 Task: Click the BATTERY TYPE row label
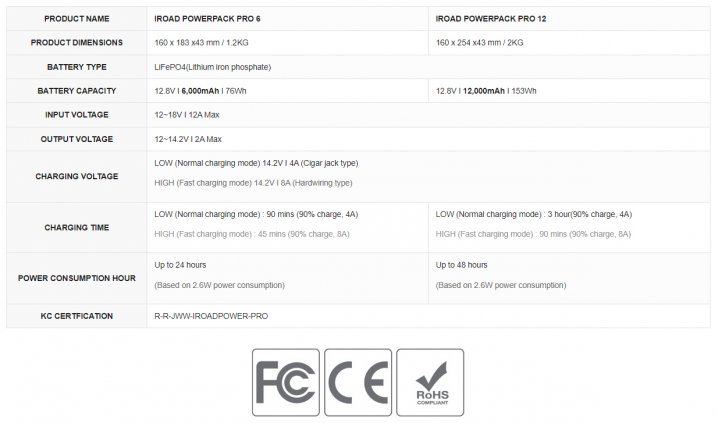pos(76,67)
